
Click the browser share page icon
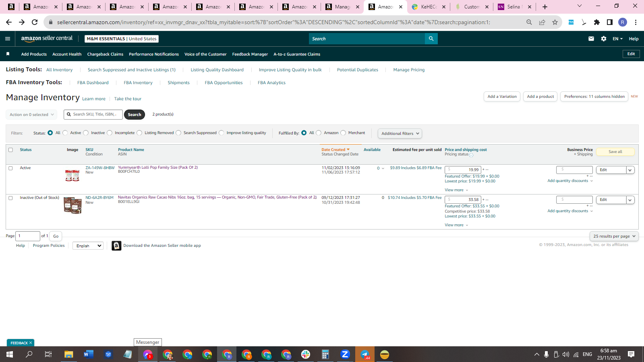click(542, 22)
